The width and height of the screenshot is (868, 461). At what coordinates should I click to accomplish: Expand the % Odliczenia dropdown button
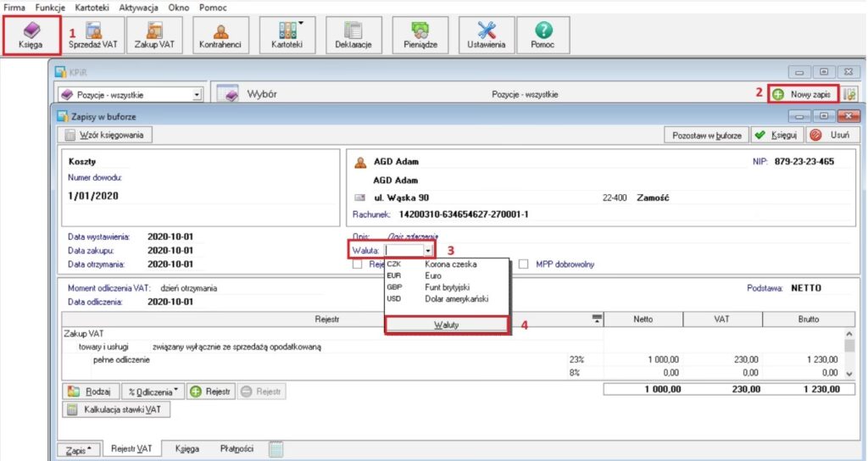tap(153, 392)
